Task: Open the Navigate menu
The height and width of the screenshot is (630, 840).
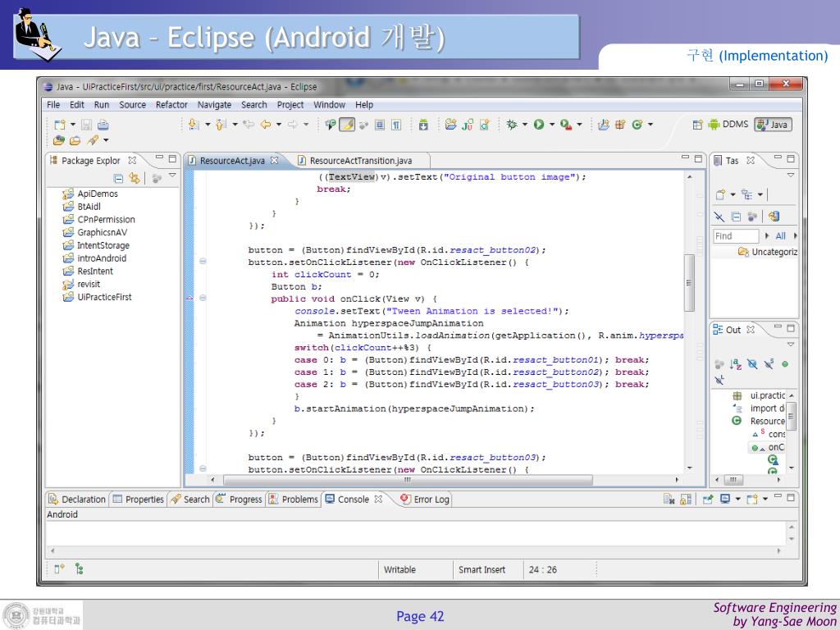Action: point(214,105)
